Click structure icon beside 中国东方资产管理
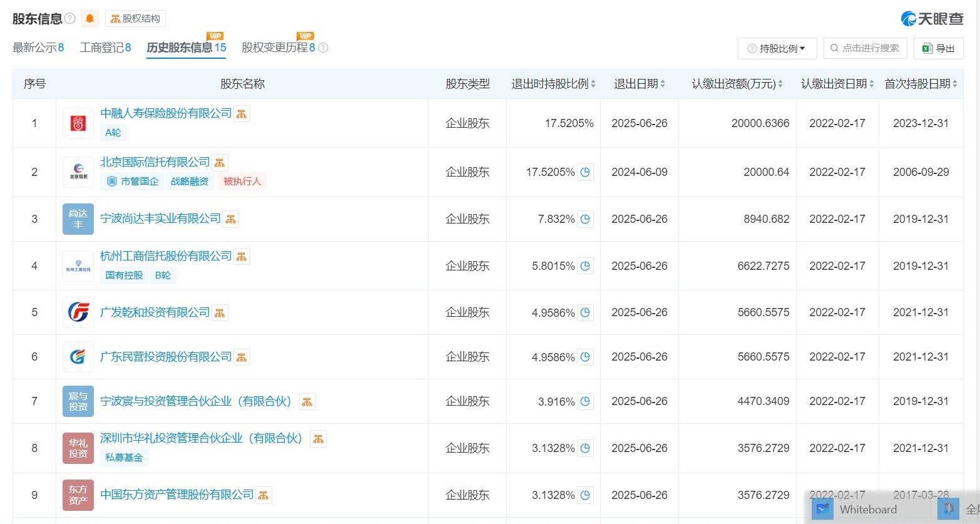 pyautogui.click(x=263, y=495)
